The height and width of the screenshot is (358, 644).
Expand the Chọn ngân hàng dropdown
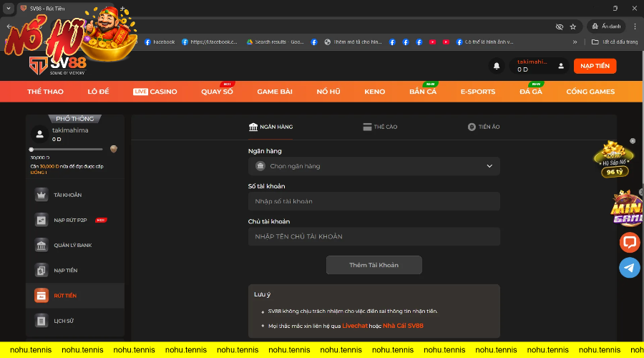click(374, 166)
